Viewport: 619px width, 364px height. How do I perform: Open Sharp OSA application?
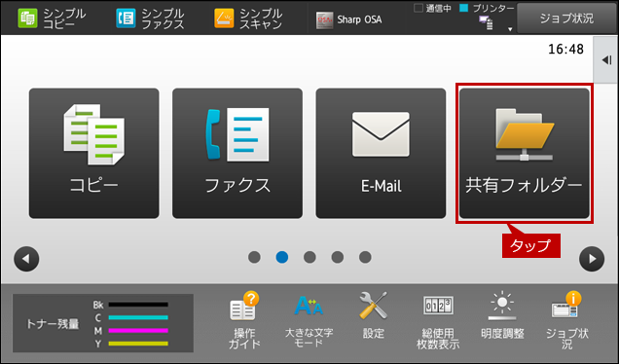click(x=349, y=19)
